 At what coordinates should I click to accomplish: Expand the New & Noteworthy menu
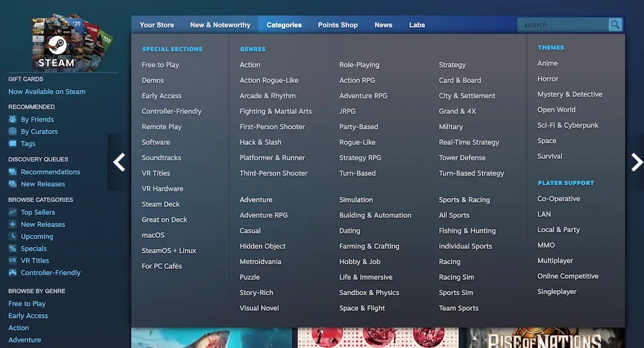pyautogui.click(x=220, y=25)
